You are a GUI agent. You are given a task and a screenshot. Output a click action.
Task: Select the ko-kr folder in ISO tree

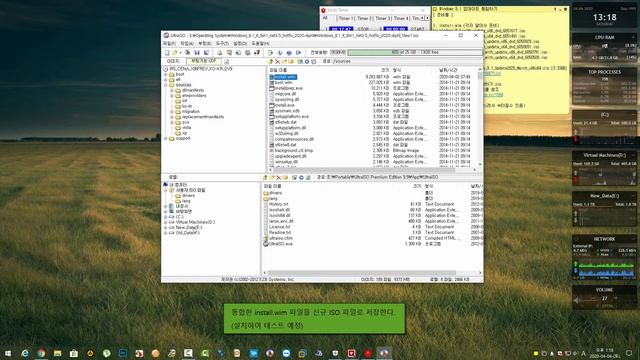(187, 106)
